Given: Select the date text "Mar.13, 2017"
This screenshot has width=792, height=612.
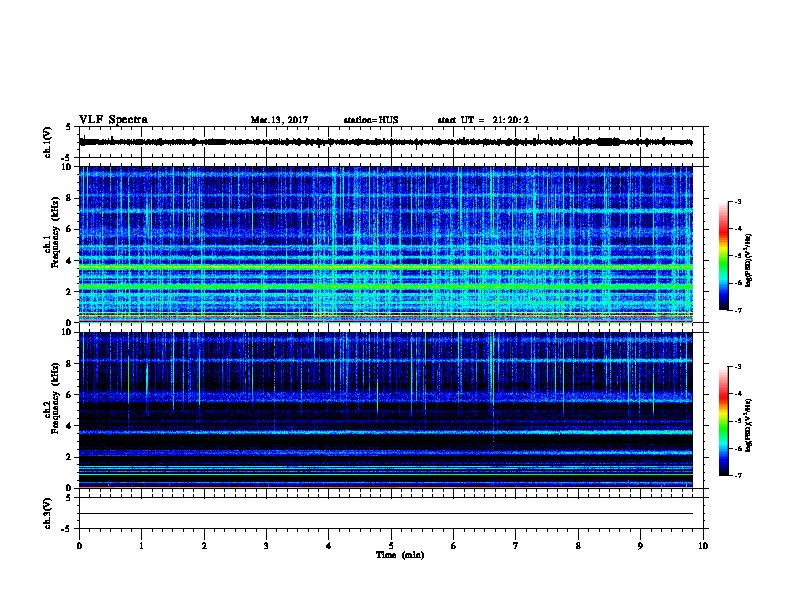Looking at the screenshot, I should (x=279, y=120).
